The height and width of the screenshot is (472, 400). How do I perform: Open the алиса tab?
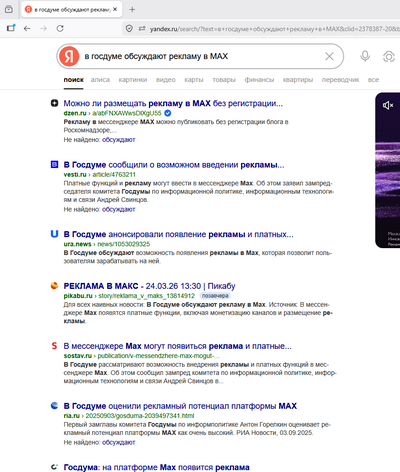100,80
